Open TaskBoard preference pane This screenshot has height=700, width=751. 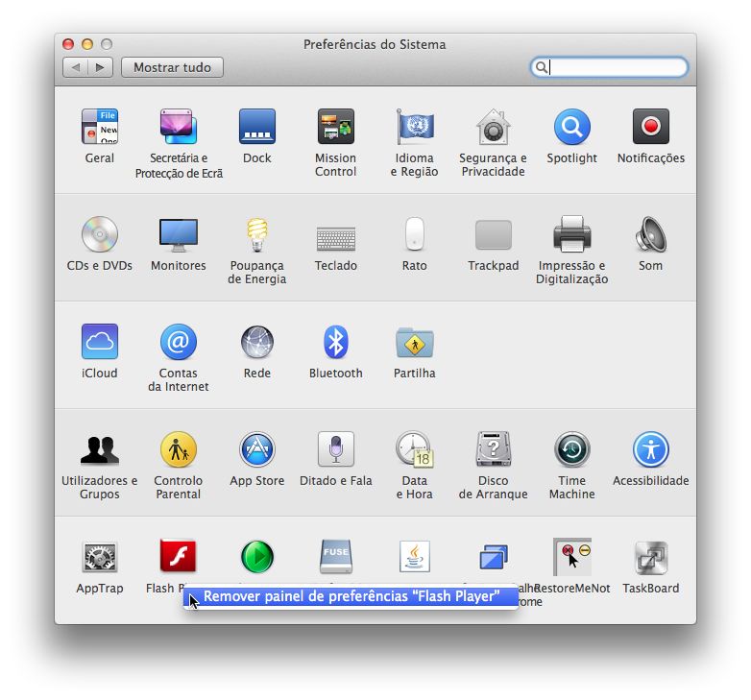(650, 557)
